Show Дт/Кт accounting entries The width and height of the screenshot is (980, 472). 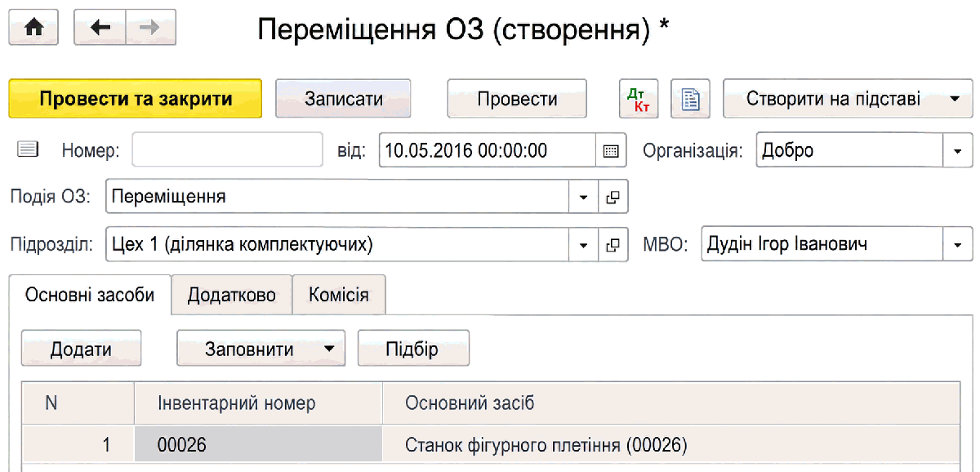click(638, 99)
